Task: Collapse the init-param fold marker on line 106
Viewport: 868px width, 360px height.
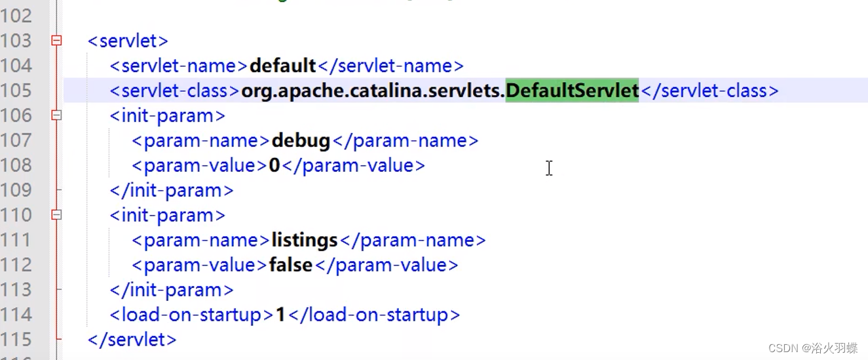Action: pos(57,115)
